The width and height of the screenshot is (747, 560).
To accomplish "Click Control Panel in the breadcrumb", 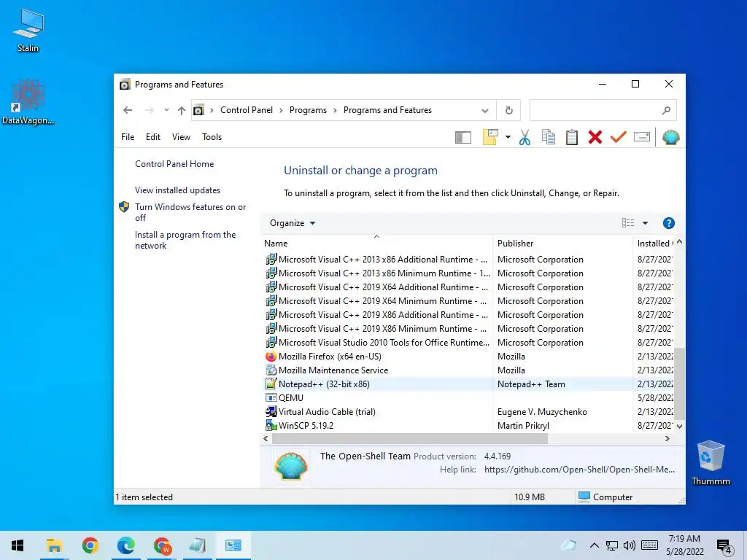I will pos(247,110).
